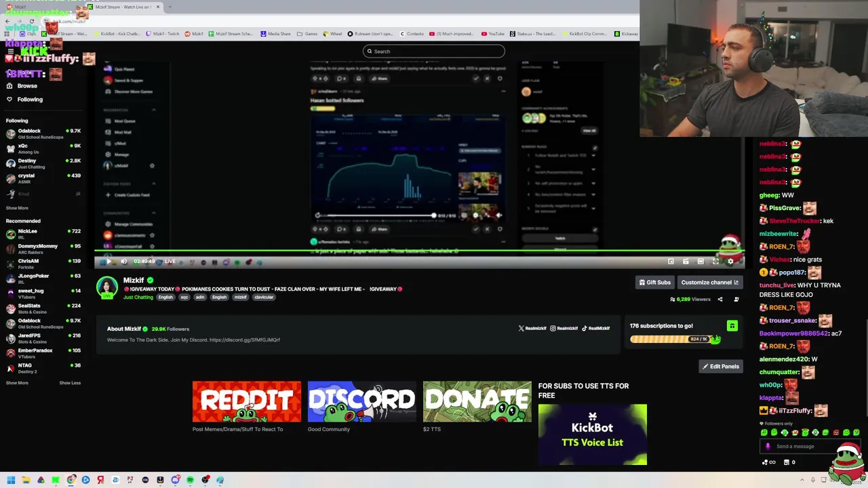Open crystal's ASMR channel in the sidebar
The width and height of the screenshot is (868, 488).
(43, 178)
